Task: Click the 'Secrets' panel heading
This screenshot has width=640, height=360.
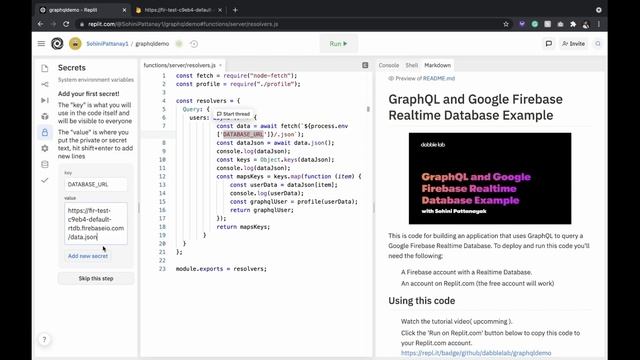Action: (x=72, y=68)
